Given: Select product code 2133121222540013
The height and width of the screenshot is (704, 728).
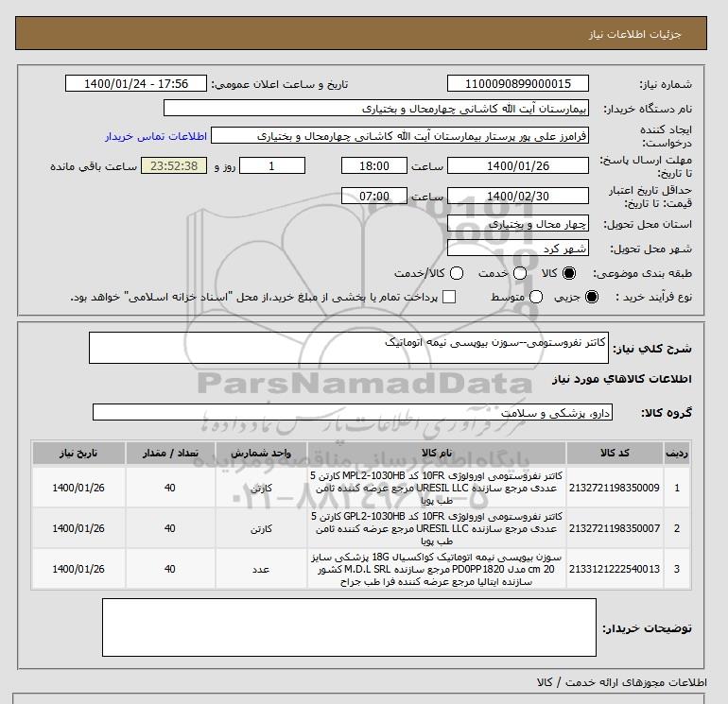Looking at the screenshot, I should click(615, 569).
